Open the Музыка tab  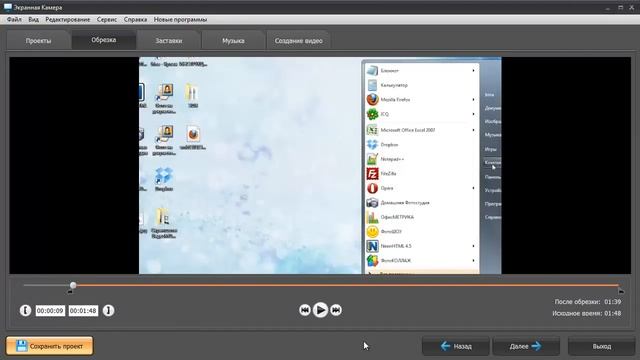tap(233, 41)
